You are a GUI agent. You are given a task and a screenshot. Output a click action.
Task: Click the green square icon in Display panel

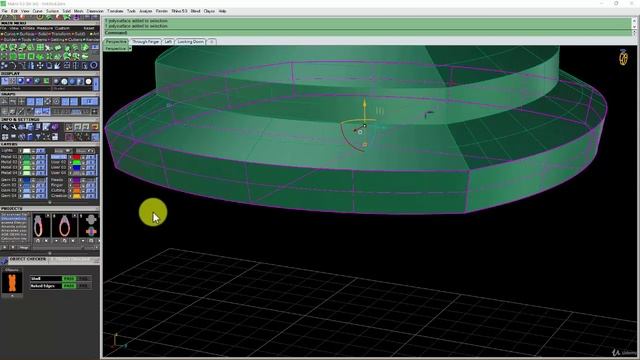coord(46,81)
